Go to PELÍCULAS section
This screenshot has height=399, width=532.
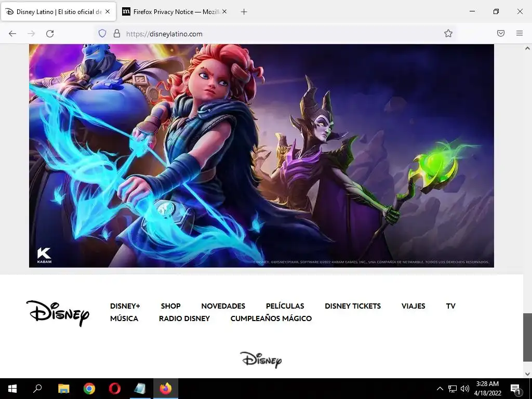point(285,306)
